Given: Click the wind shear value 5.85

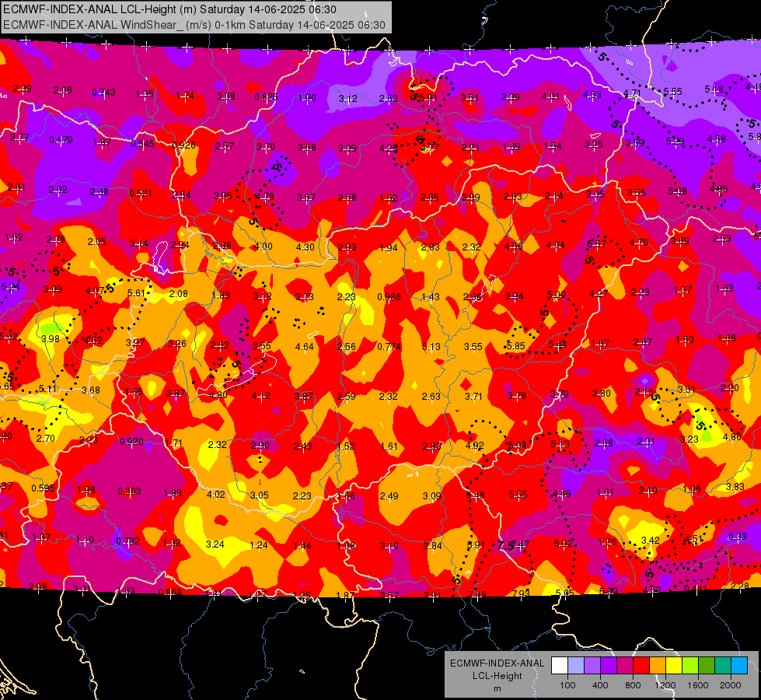Looking at the screenshot, I should click(515, 346).
